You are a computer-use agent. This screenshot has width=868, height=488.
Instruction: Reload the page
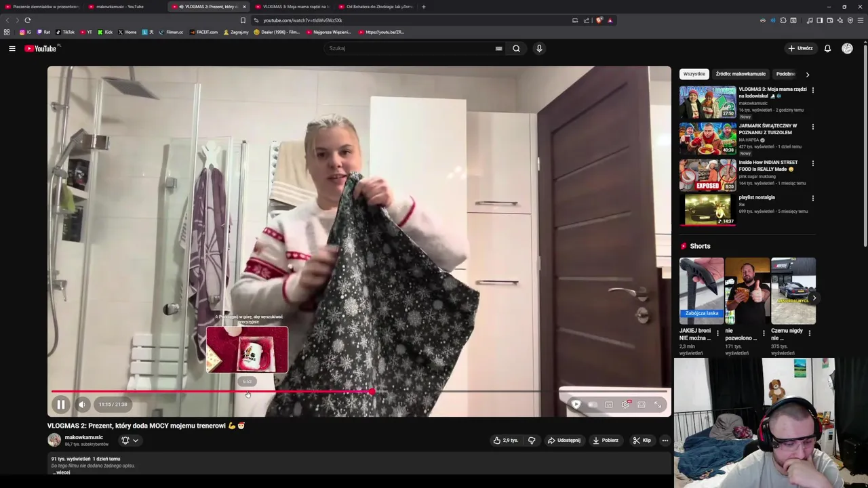click(28, 20)
